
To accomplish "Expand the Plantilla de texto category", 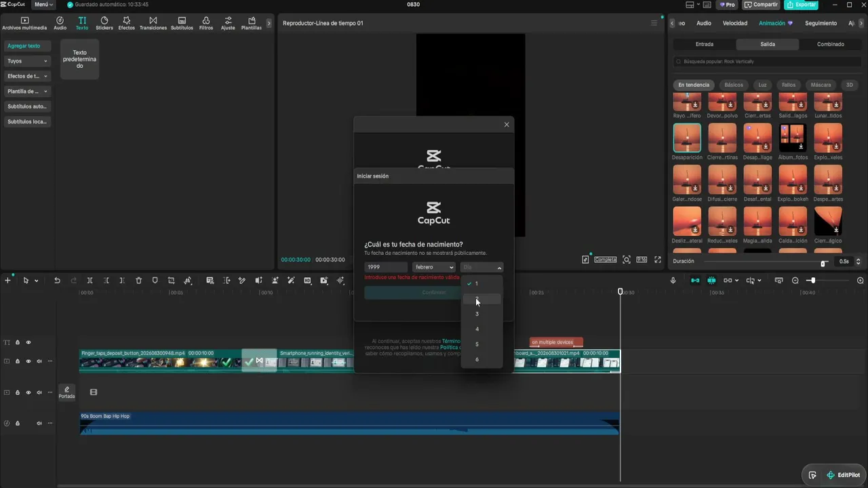I will (27, 91).
